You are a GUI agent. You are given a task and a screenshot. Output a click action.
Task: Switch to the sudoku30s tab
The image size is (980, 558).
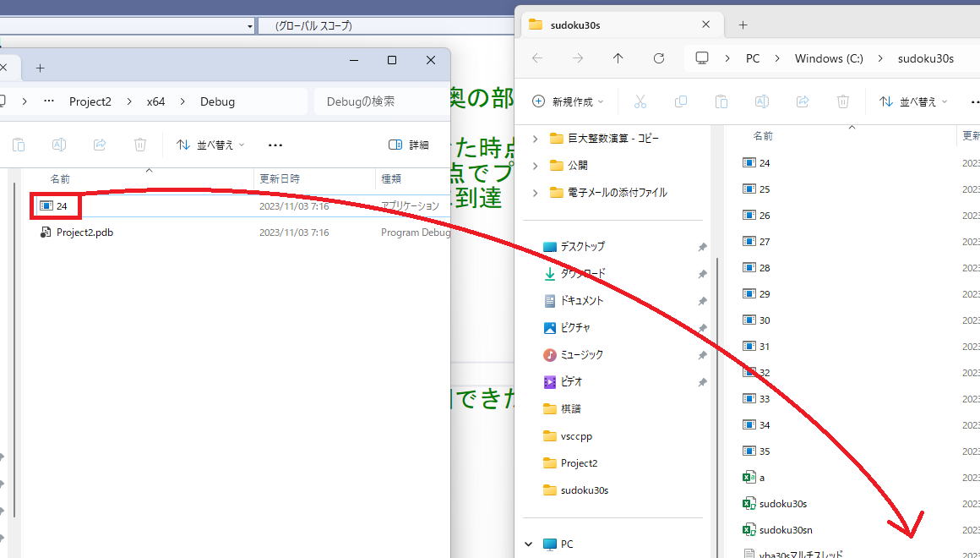tap(610, 25)
